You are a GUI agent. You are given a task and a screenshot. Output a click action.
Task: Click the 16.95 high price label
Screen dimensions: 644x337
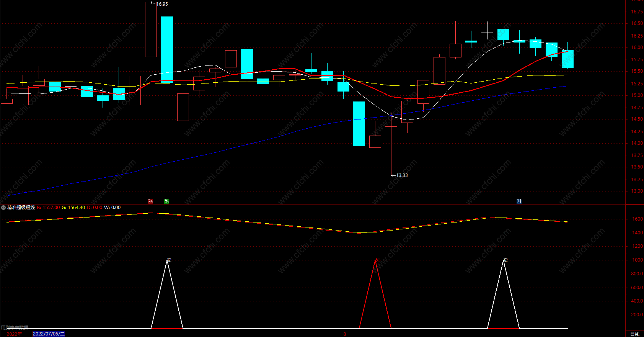tap(162, 4)
